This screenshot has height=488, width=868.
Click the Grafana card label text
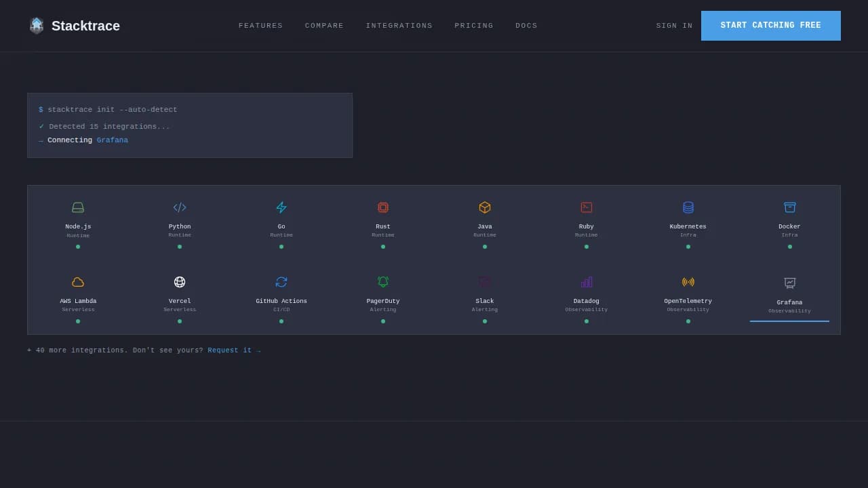tap(790, 302)
